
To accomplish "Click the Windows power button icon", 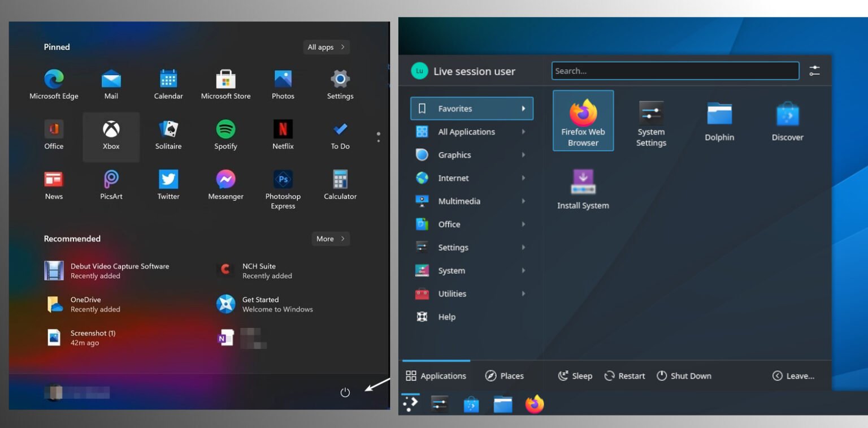I will coord(345,392).
